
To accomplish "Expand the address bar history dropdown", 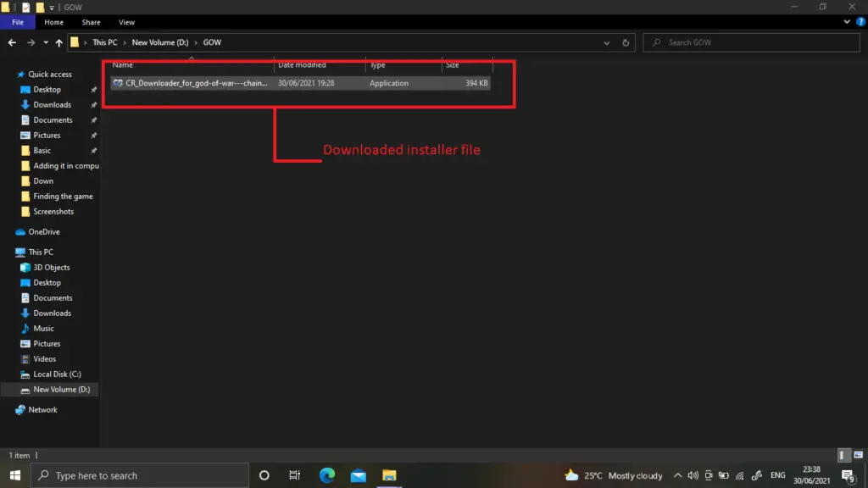I will coord(606,42).
